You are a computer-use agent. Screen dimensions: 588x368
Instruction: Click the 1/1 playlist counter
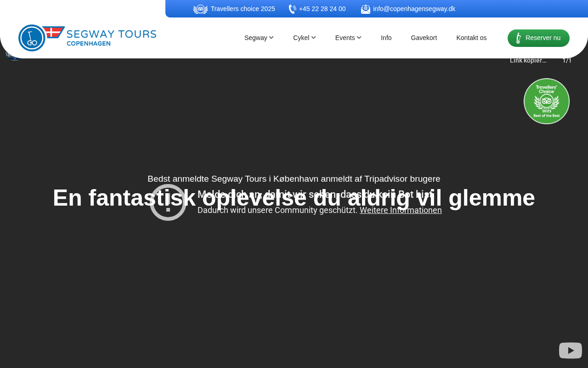pyautogui.click(x=567, y=61)
